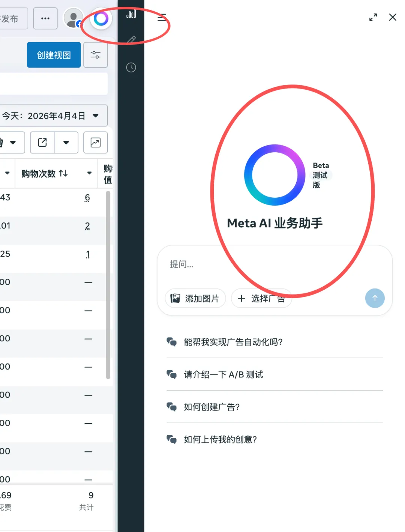Click the account profile avatar
Image resolution: width=405 pixels, height=532 pixels.
click(73, 18)
